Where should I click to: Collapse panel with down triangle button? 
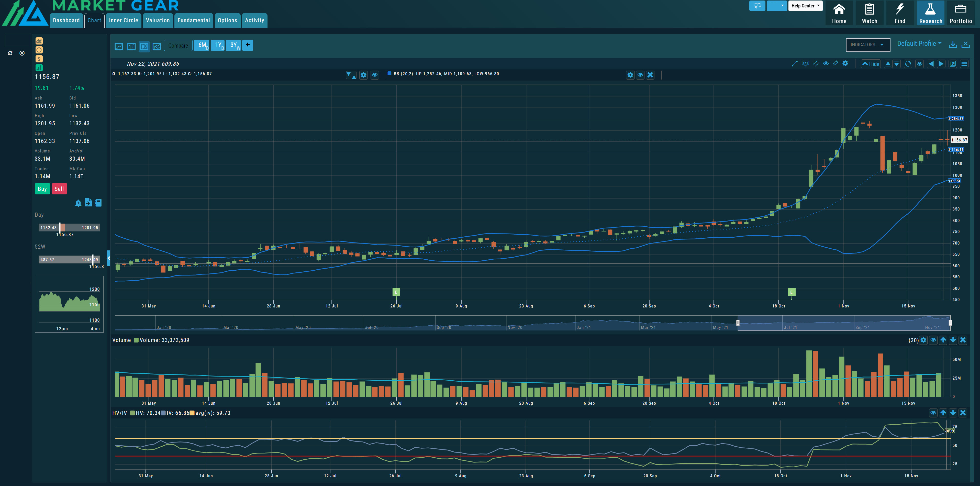tap(896, 64)
